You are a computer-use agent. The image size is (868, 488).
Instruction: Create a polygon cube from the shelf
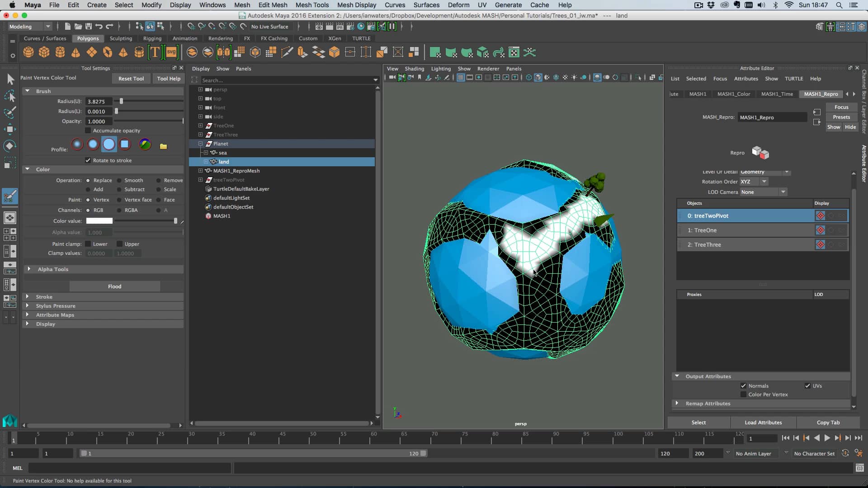(x=44, y=52)
